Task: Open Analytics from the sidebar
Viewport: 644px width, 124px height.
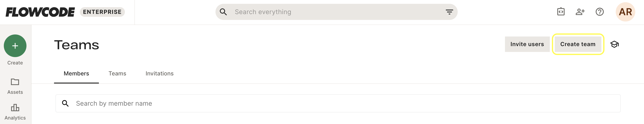Action: pyautogui.click(x=15, y=112)
